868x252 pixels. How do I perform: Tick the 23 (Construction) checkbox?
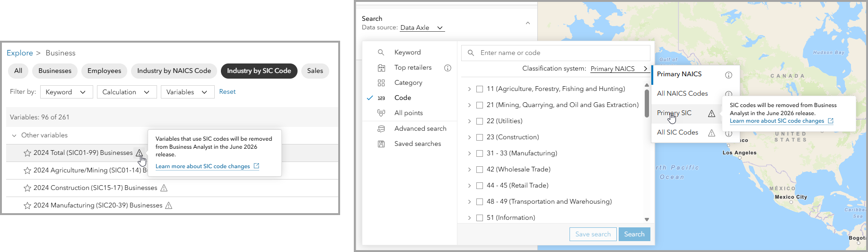pyautogui.click(x=480, y=137)
